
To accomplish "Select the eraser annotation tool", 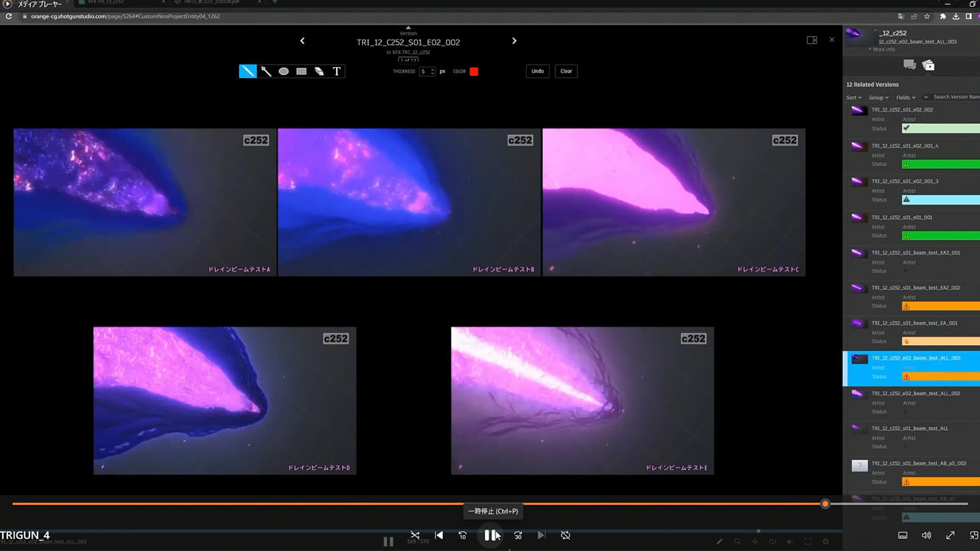I will [319, 71].
